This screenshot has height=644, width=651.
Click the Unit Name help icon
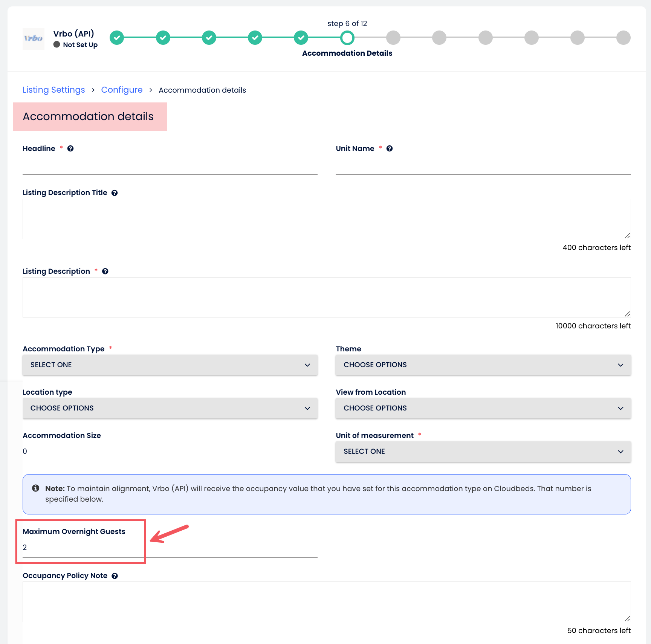pos(390,149)
